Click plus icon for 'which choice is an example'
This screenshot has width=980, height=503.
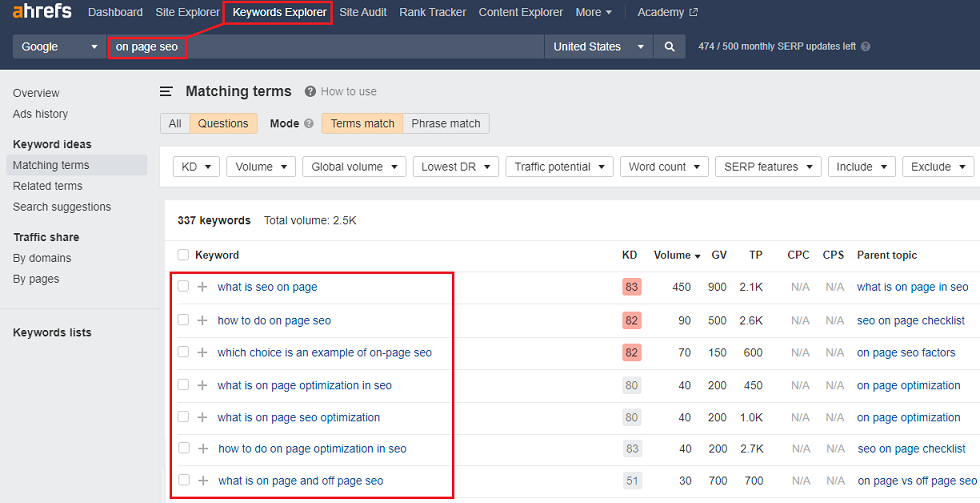(x=202, y=352)
